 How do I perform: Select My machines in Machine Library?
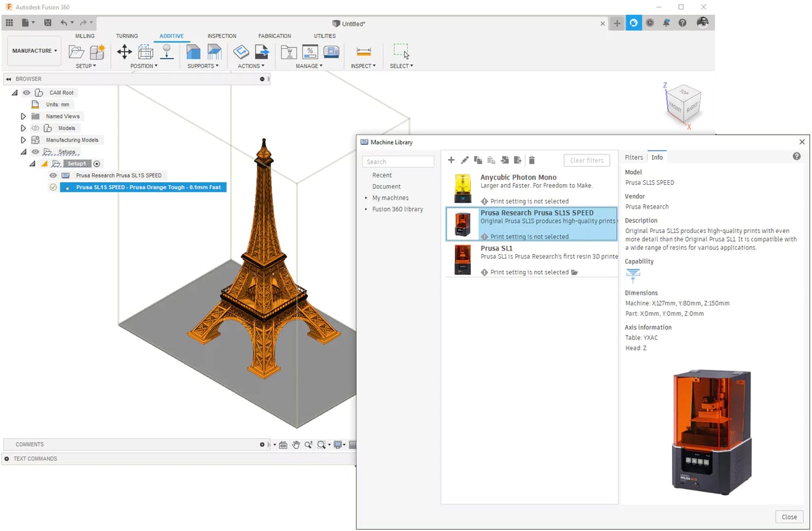point(390,198)
